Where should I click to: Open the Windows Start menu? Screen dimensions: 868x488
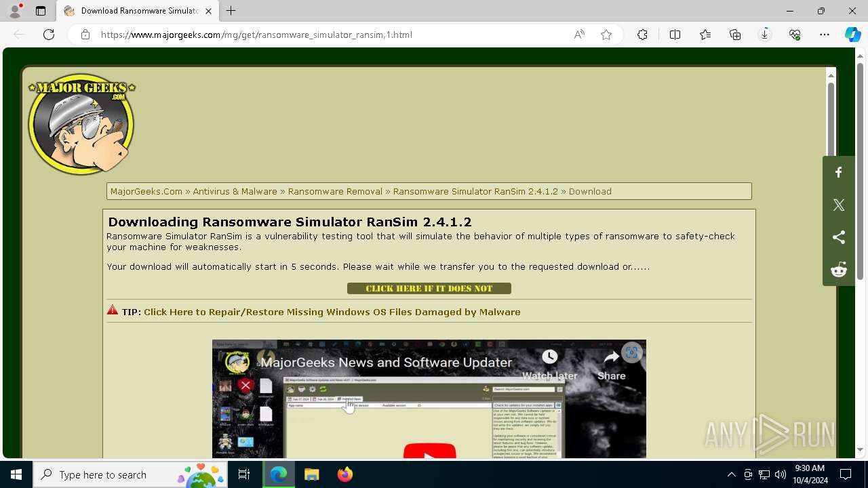(x=16, y=474)
